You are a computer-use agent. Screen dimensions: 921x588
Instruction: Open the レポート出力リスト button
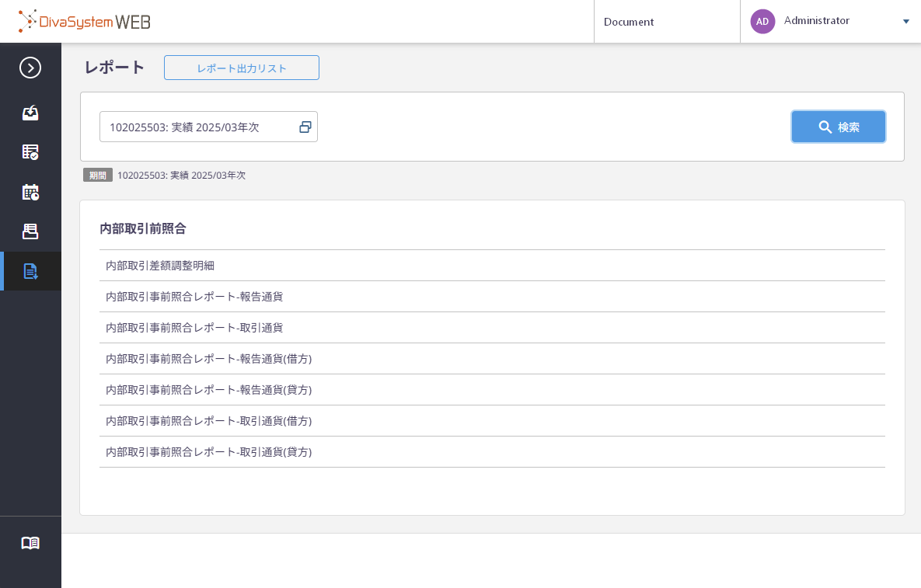(x=242, y=68)
